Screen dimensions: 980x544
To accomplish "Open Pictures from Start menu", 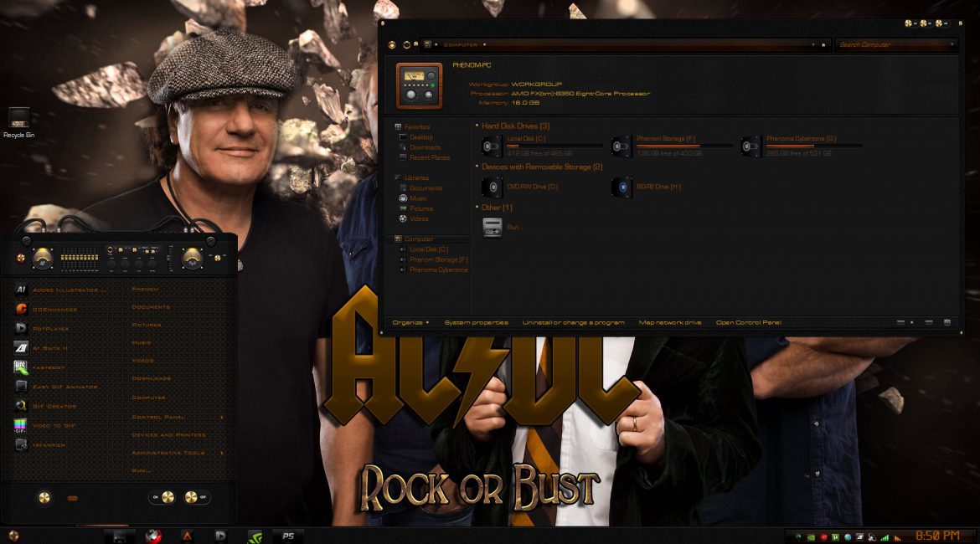I will pyautogui.click(x=147, y=325).
